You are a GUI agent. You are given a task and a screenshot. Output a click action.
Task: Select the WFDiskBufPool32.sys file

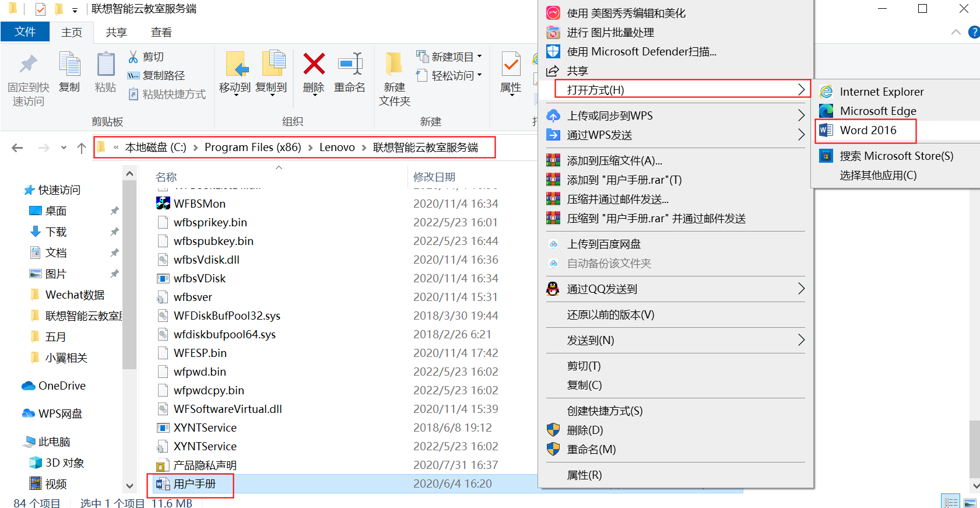pos(227,316)
